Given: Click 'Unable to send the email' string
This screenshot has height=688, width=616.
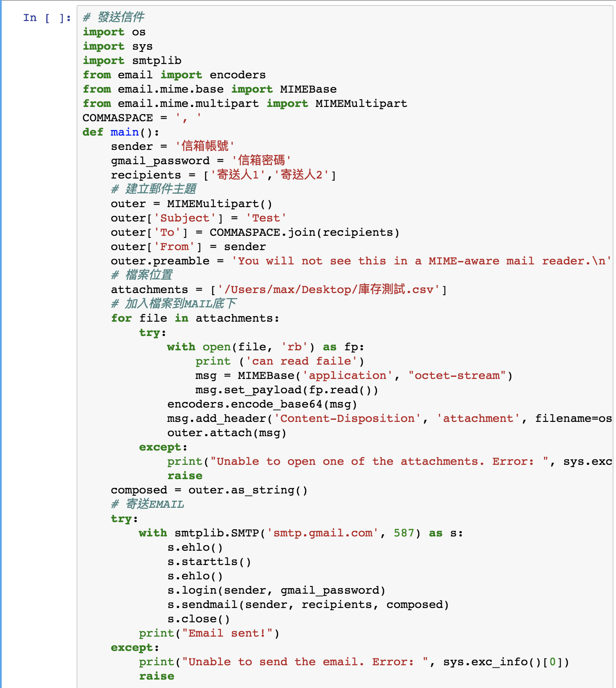Looking at the screenshot, I should point(308,662).
